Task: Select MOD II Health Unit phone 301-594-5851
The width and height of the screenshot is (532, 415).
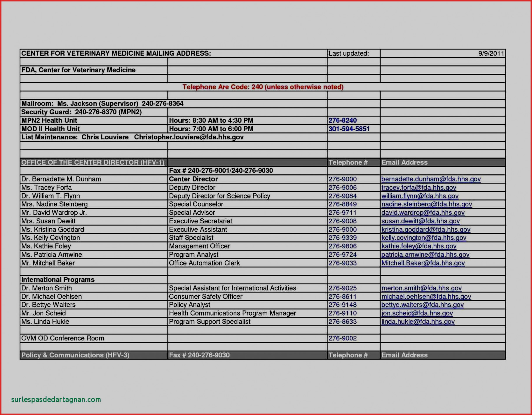Action: [349, 129]
